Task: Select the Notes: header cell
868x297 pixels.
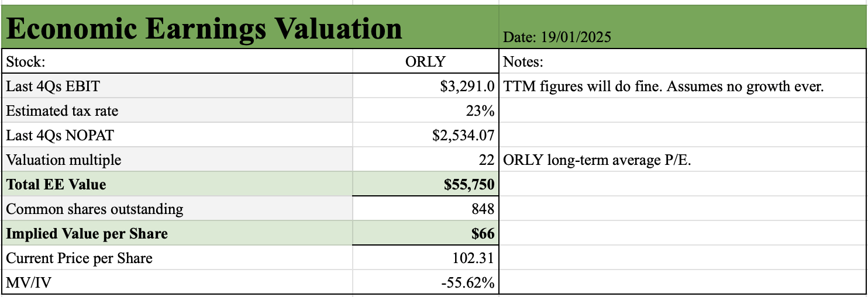Action: [x=683, y=61]
